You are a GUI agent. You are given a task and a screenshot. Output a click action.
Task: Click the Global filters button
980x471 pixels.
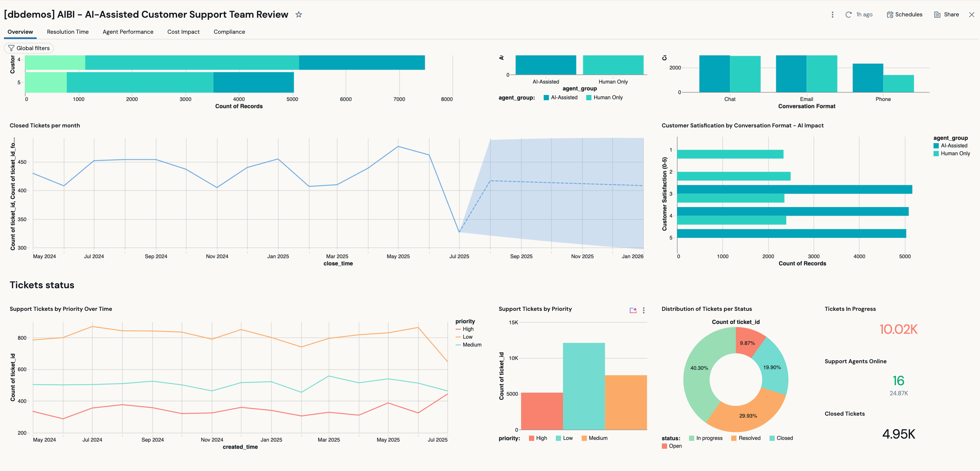click(x=29, y=48)
